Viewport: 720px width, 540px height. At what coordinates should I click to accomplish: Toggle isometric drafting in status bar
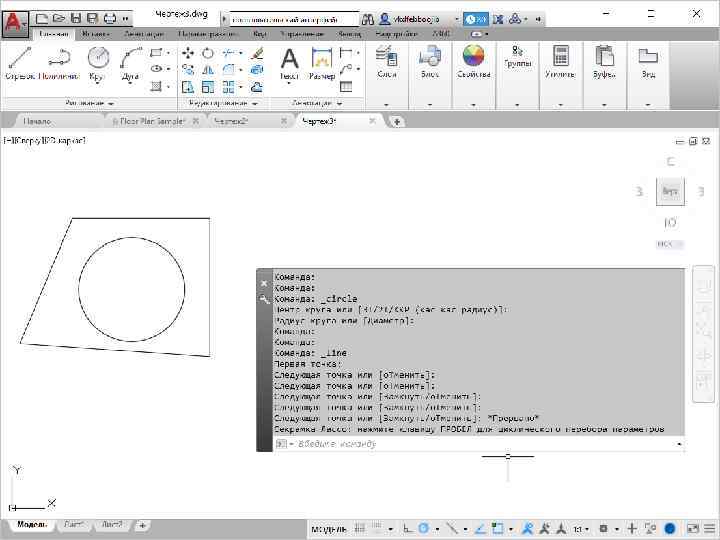pyautogui.click(x=452, y=529)
